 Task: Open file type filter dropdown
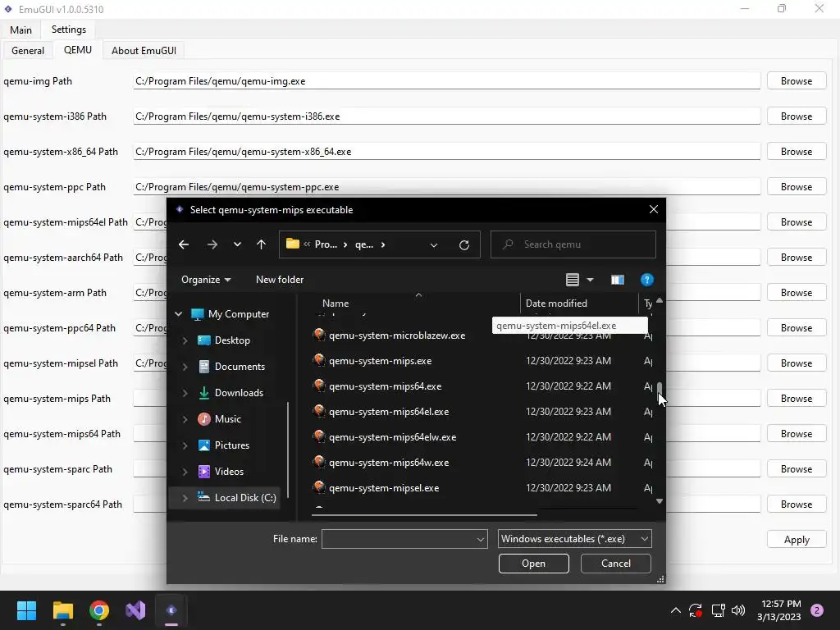[x=574, y=539]
